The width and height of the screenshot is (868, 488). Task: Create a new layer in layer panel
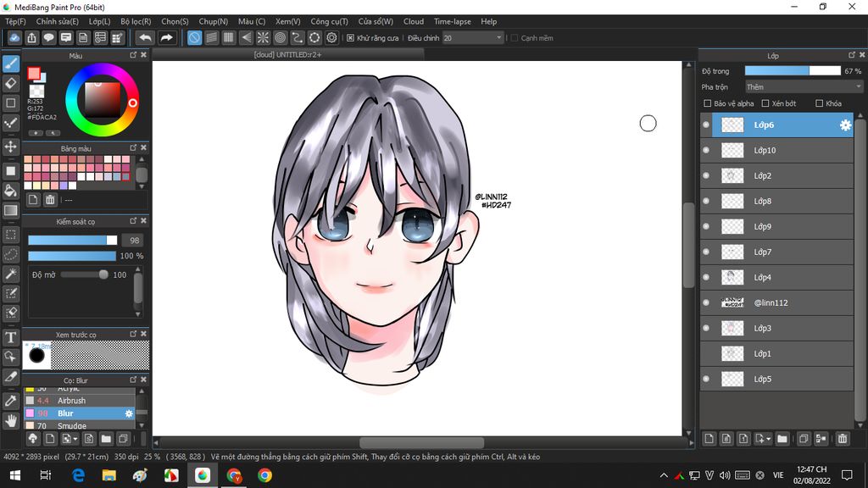(709, 439)
